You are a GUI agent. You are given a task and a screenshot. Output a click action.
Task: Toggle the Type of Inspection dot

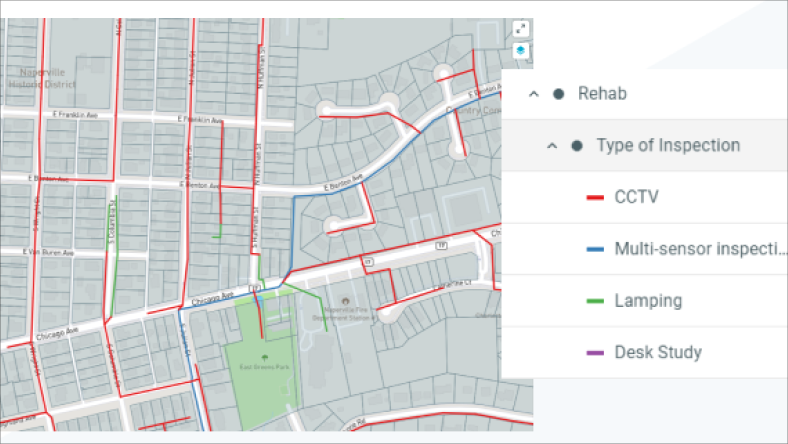pos(577,146)
